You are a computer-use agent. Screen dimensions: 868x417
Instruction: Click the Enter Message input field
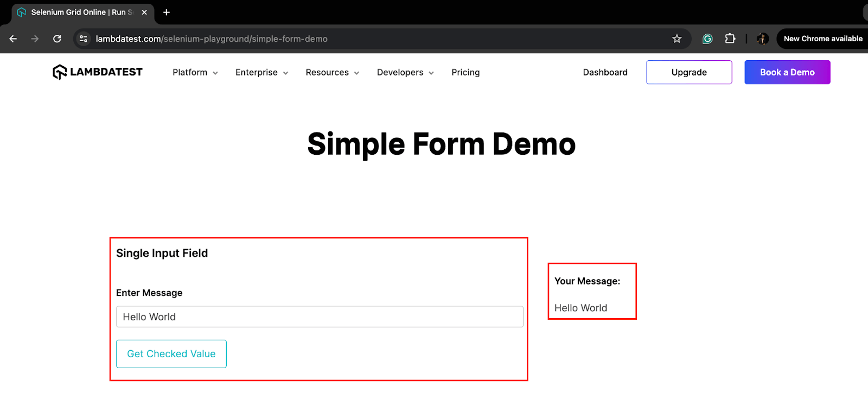click(320, 317)
